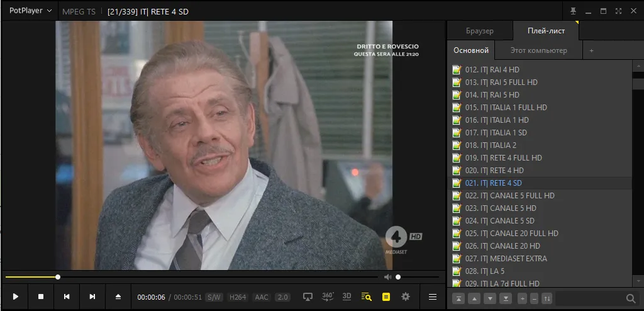644x311 pixels.
Task: Click playlist scrollbar down arrow
Action: [638, 282]
